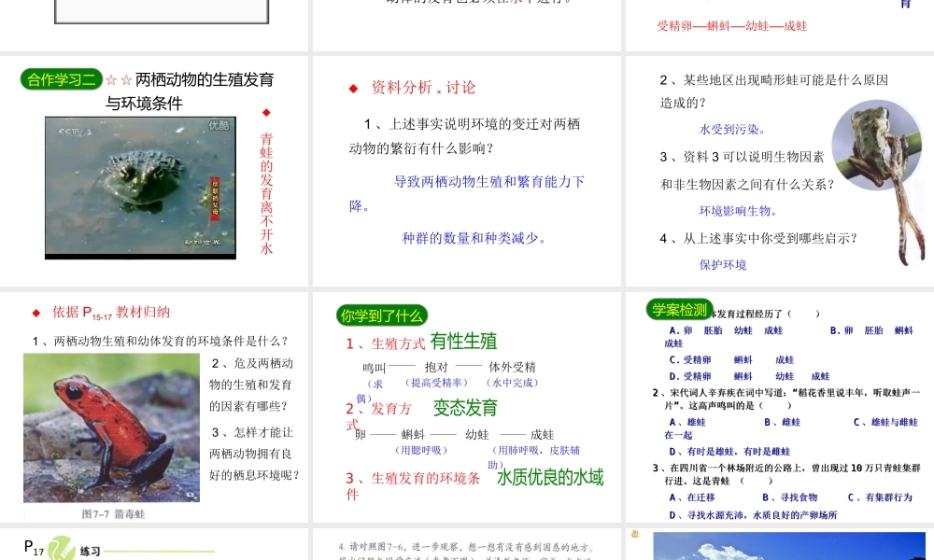Screen dimensions: 934x560
Task: Click the blue answer 保护环境
Action: pyautogui.click(x=723, y=265)
